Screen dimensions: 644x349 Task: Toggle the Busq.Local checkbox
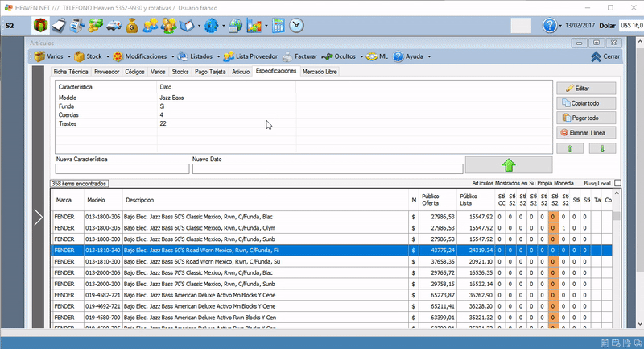coord(617,183)
